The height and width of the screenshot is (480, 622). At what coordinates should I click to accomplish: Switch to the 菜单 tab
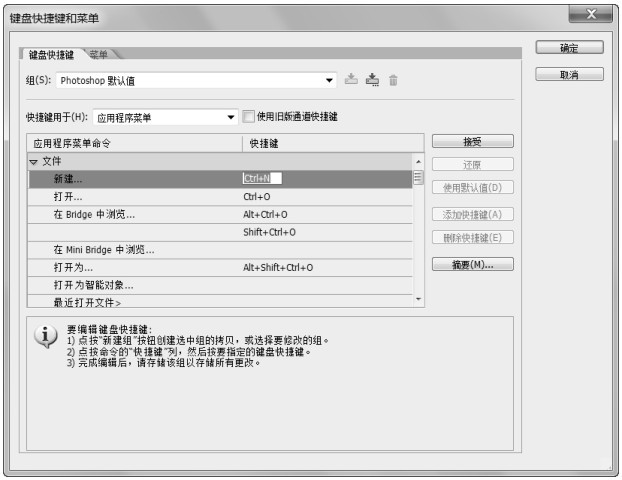coord(100,54)
